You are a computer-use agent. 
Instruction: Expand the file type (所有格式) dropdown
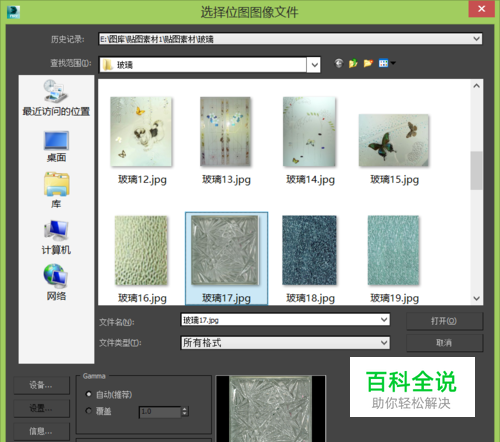pyautogui.click(x=384, y=343)
